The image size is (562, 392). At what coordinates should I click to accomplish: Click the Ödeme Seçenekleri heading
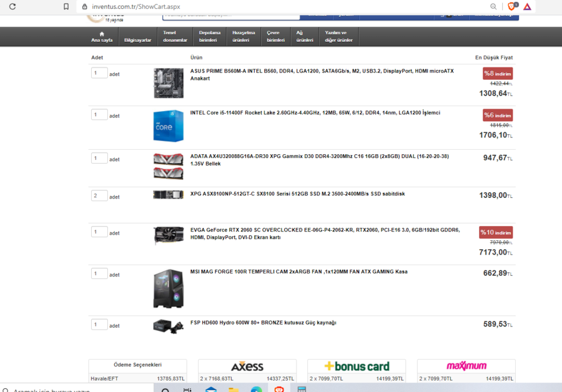click(137, 365)
